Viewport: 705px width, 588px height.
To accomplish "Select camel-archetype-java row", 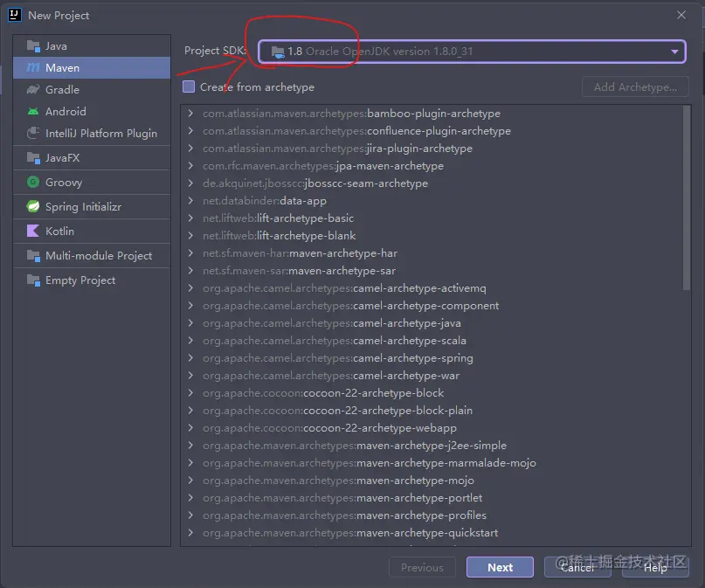I will click(432, 323).
